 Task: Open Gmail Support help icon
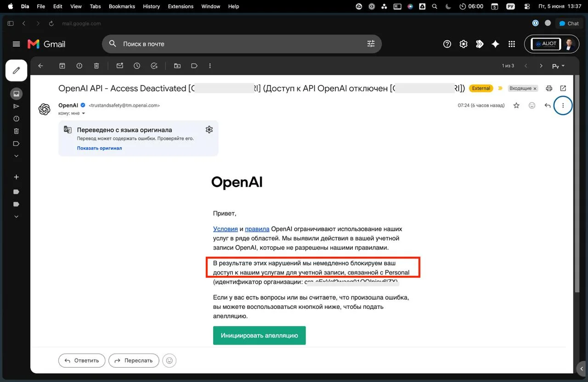tap(447, 44)
